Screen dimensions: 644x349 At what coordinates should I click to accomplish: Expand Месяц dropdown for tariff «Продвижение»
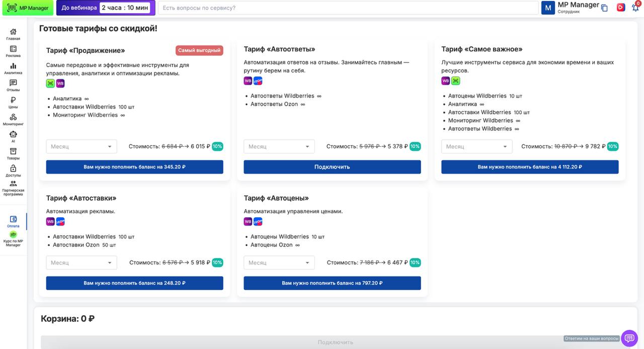[x=82, y=146]
